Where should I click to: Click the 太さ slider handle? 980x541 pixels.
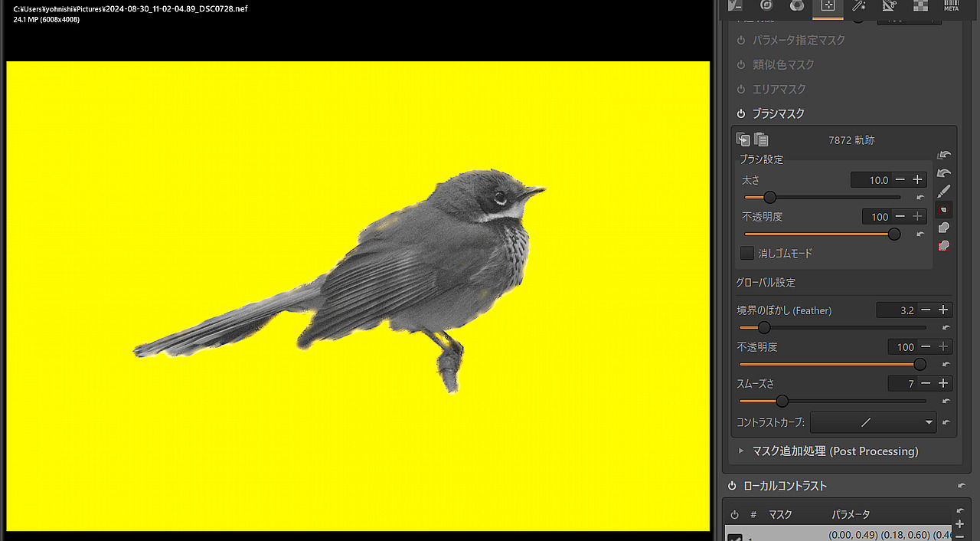tap(770, 198)
